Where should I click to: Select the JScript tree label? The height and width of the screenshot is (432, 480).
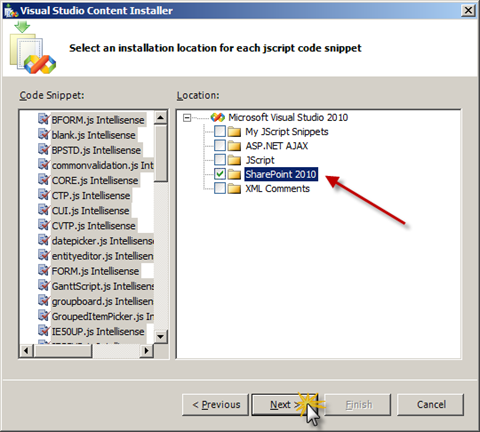point(260,160)
